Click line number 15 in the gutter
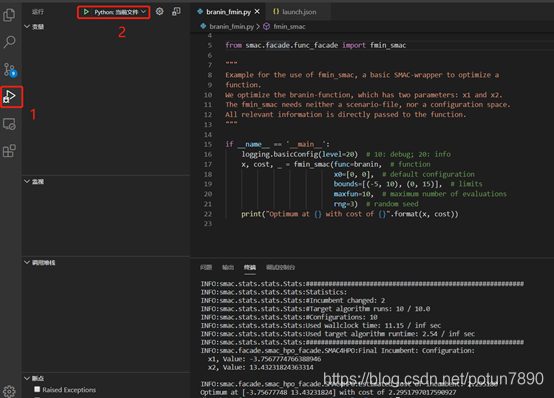The image size is (554, 398). (x=208, y=145)
